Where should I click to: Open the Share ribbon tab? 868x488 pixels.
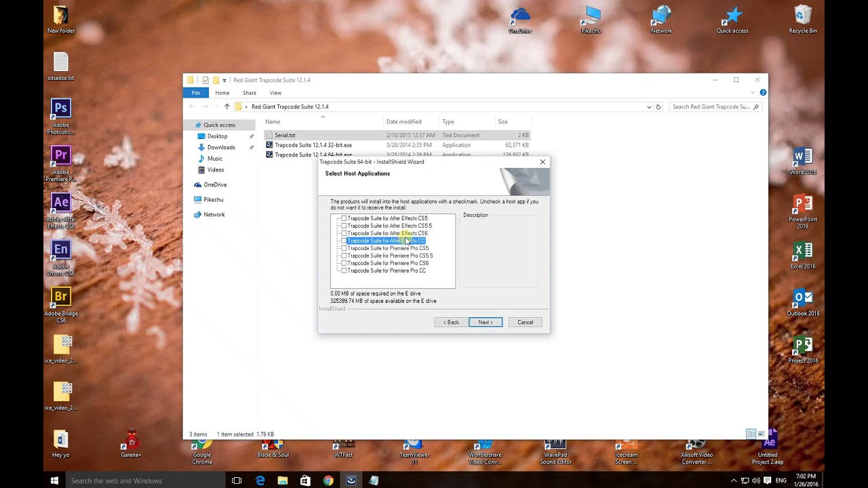coord(250,93)
